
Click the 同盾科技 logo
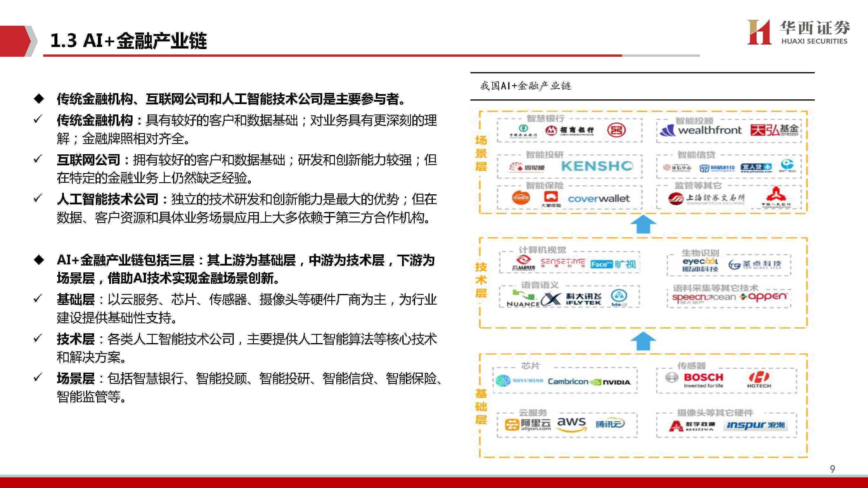pyautogui.click(x=717, y=168)
